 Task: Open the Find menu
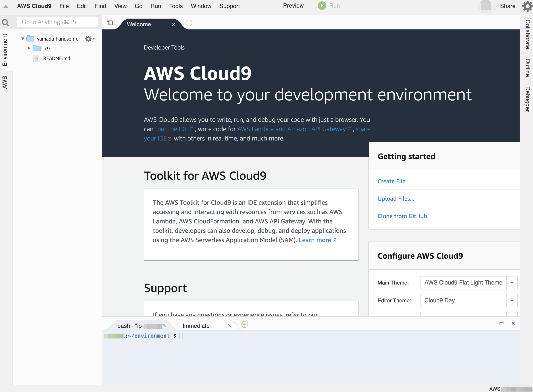tap(100, 6)
